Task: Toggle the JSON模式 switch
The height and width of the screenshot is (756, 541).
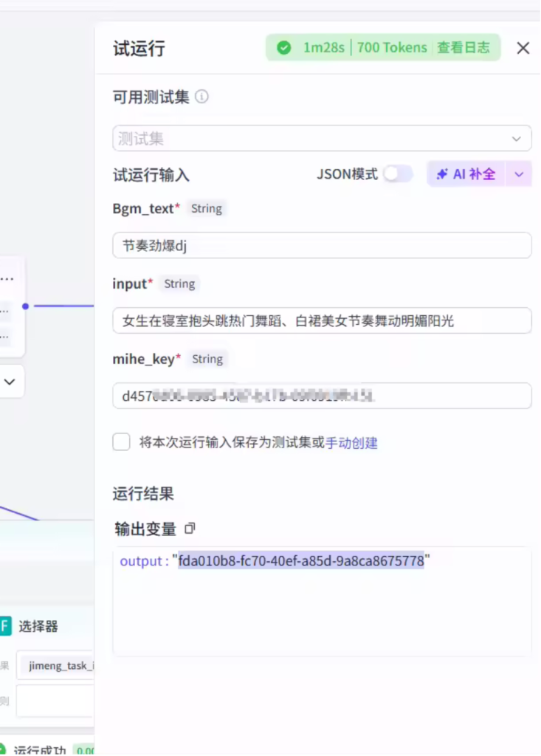Action: (x=397, y=174)
